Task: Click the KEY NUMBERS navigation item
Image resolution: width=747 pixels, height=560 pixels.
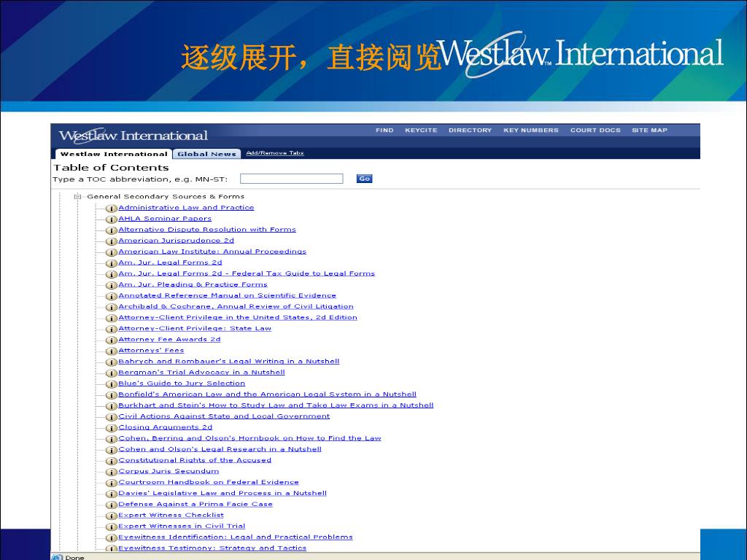Action: coord(530,131)
